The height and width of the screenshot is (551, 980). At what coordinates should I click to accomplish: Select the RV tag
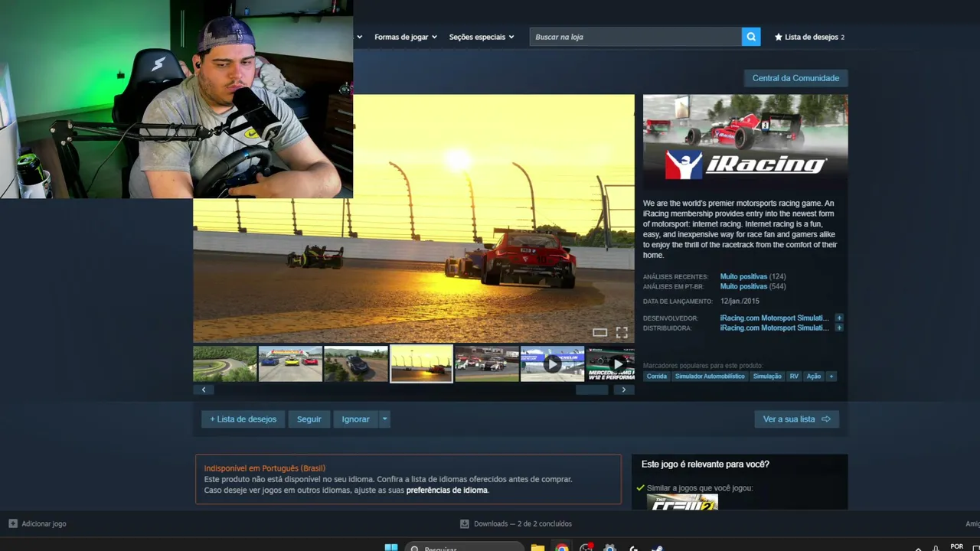[794, 377]
